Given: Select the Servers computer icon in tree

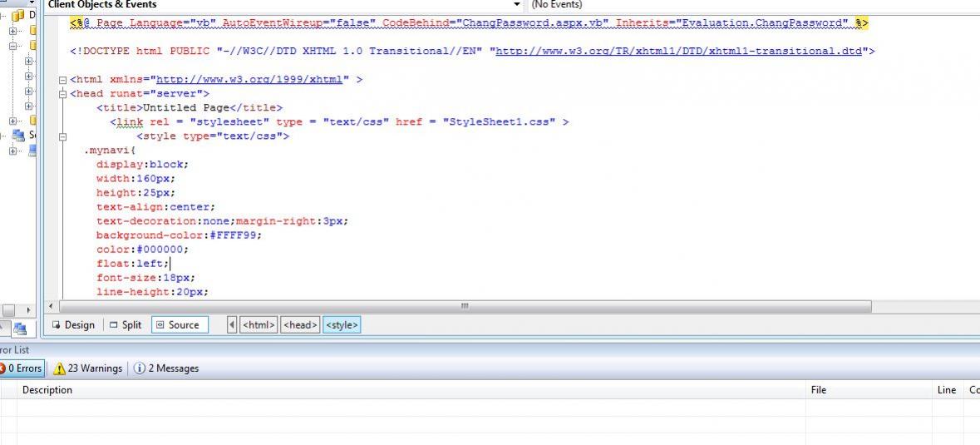Looking at the screenshot, I should [x=18, y=135].
